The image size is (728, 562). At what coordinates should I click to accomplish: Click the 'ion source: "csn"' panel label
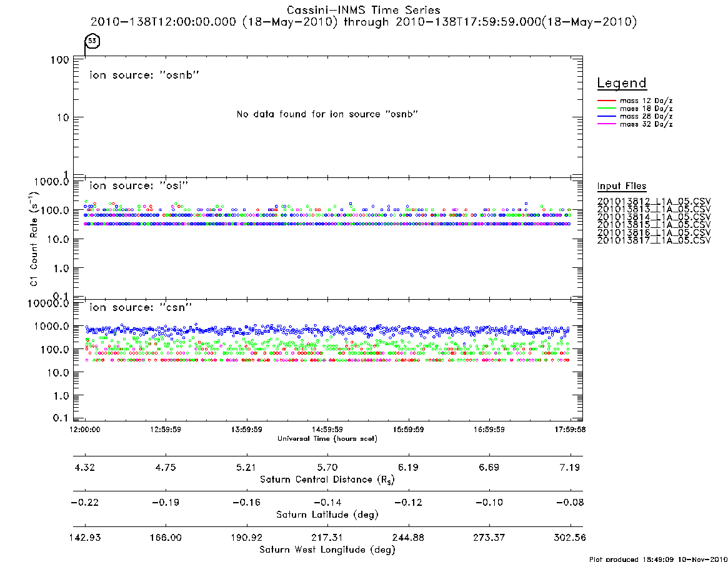tap(141, 307)
